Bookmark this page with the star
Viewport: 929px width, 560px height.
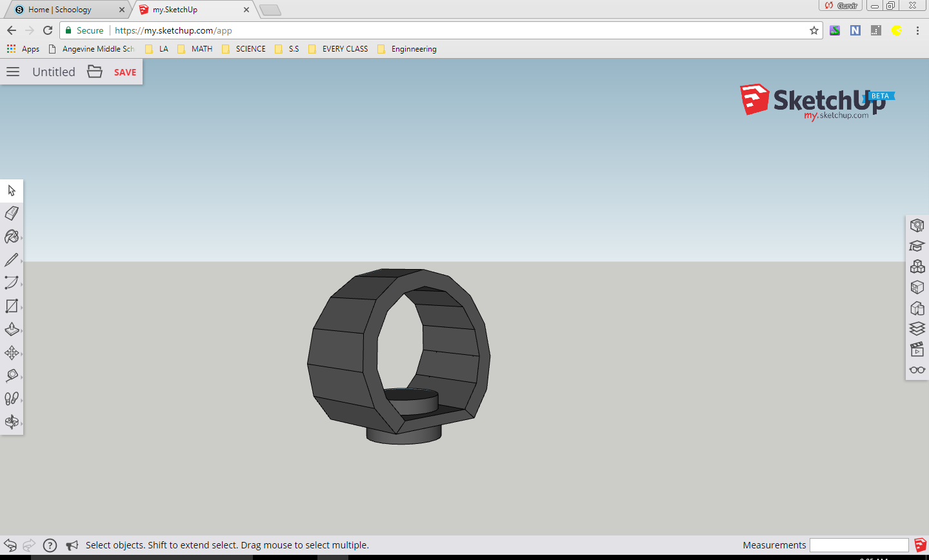pos(814,30)
